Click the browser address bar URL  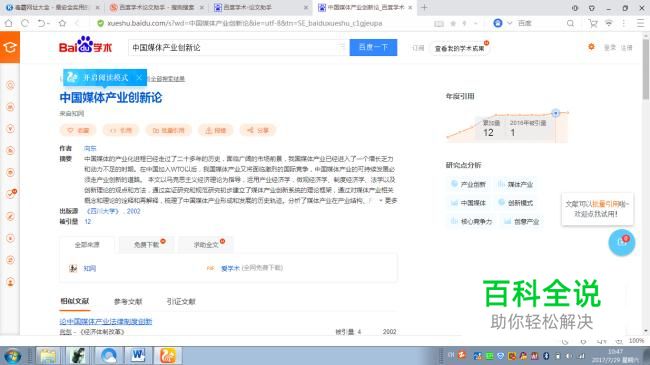point(245,24)
